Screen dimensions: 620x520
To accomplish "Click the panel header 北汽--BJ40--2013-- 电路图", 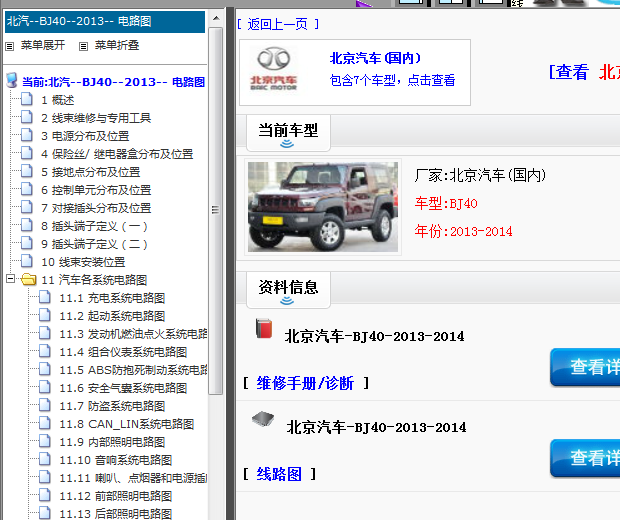I will coord(105,21).
